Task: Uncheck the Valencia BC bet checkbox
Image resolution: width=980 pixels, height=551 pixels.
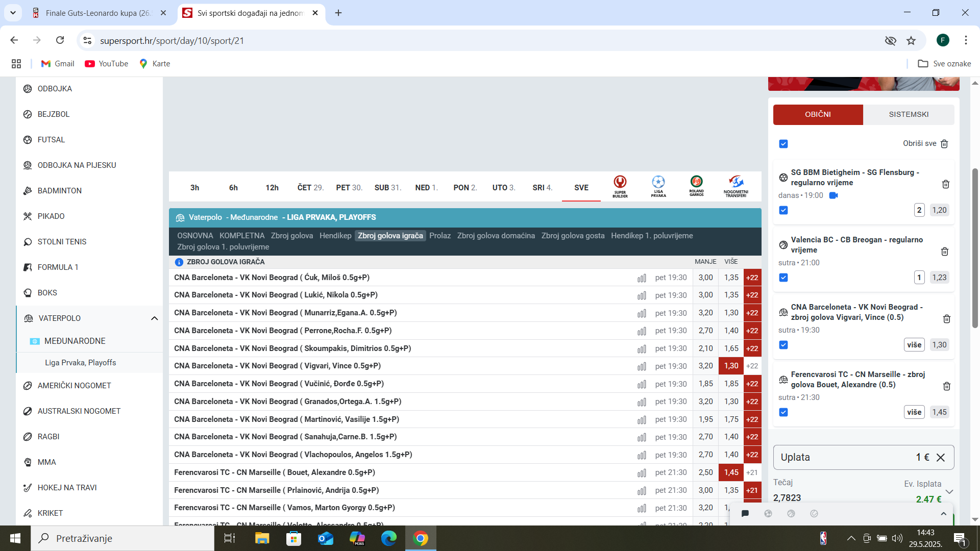Action: pyautogui.click(x=783, y=278)
